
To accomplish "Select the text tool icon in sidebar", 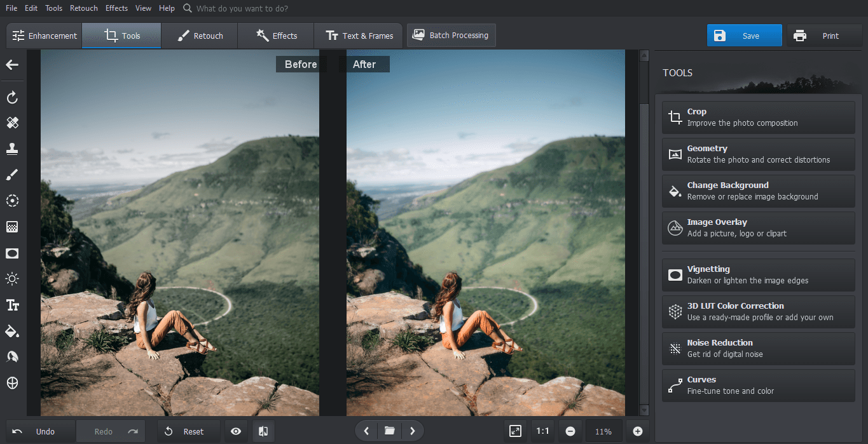I will (x=12, y=305).
